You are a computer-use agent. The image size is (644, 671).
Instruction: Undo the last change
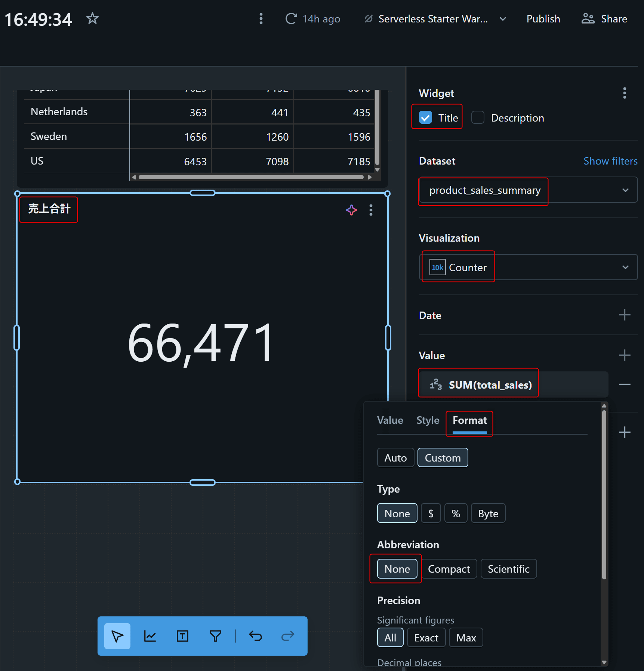pyautogui.click(x=256, y=636)
